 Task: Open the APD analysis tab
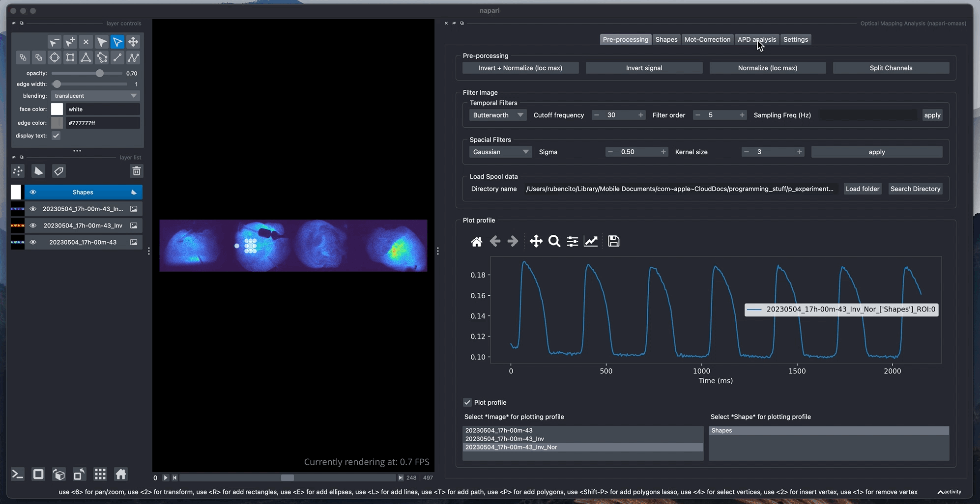(756, 39)
